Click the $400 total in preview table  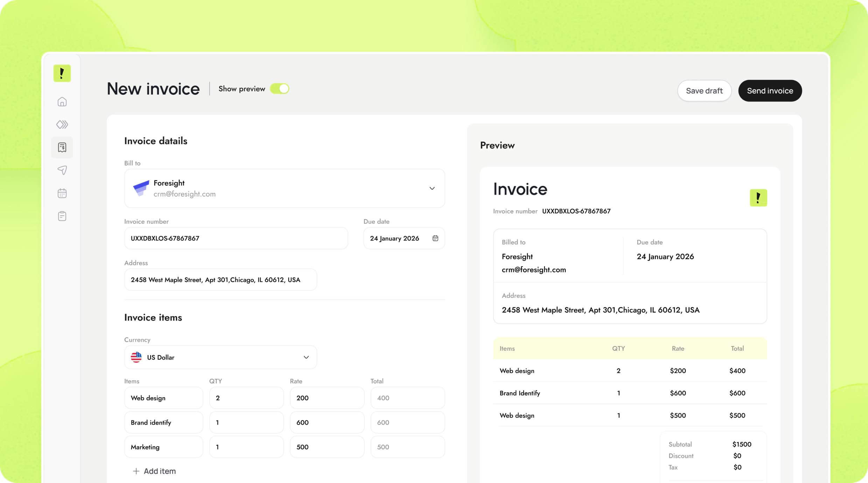[737, 371]
